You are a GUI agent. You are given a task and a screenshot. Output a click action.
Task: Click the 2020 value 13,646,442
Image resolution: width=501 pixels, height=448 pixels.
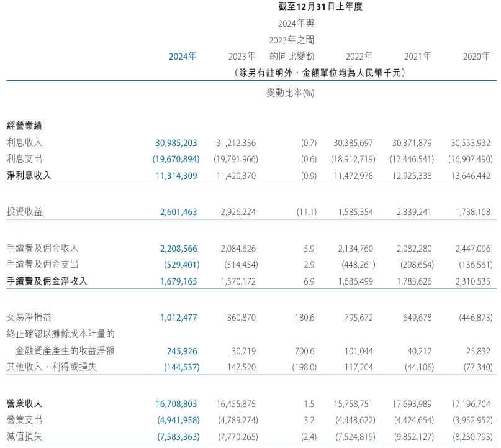[469, 176]
